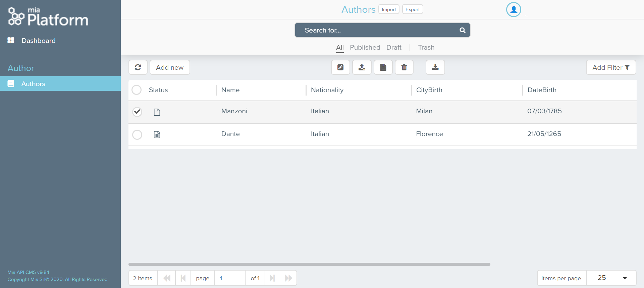Screen dimensions: 644x288
Task: Click the publish upload toolbar icon
Action: (362, 67)
